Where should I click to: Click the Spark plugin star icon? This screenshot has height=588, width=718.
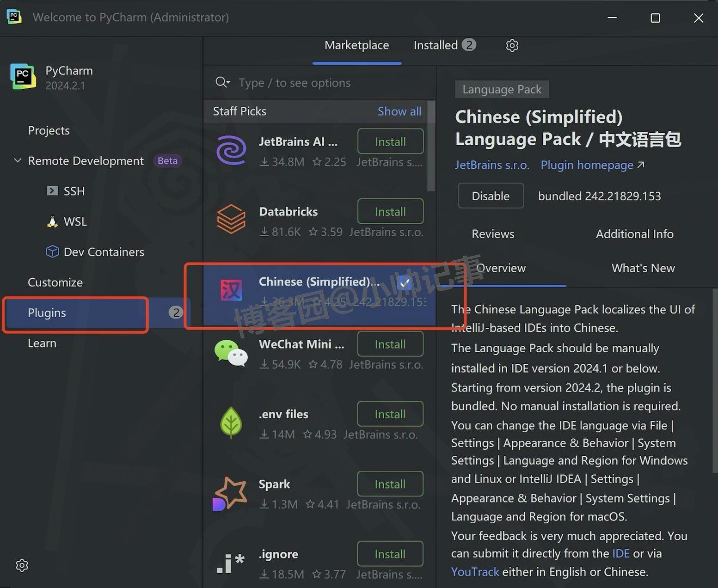tap(230, 492)
